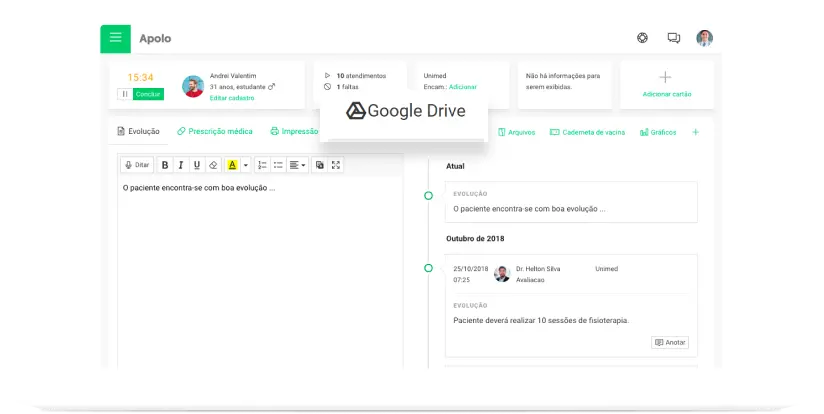Click 'Paciente deverá realizar 10 sessões' text
This screenshot has width=824, height=414.
coord(541,320)
